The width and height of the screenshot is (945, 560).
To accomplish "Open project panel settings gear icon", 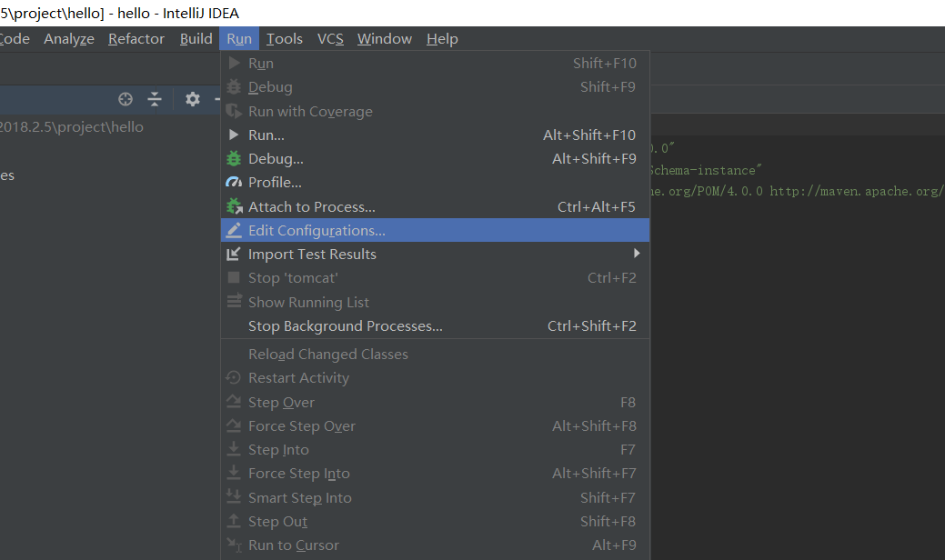I will coord(192,99).
